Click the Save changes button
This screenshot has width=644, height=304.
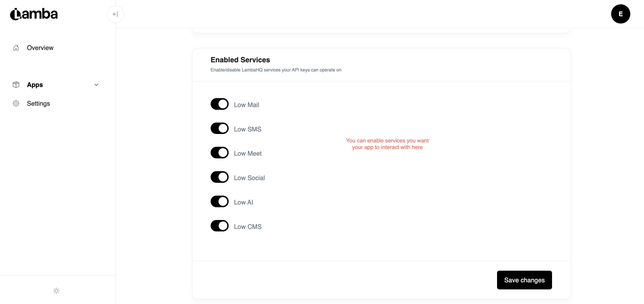click(524, 280)
